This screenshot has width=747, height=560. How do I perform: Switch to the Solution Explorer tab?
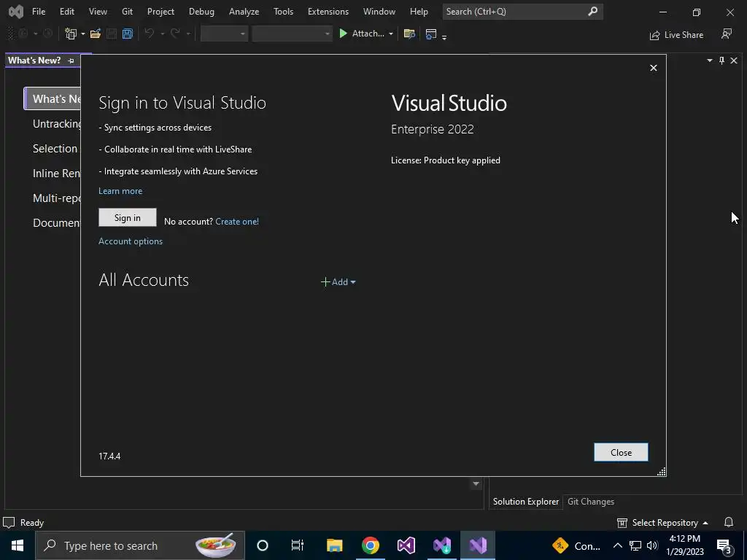pyautogui.click(x=525, y=502)
